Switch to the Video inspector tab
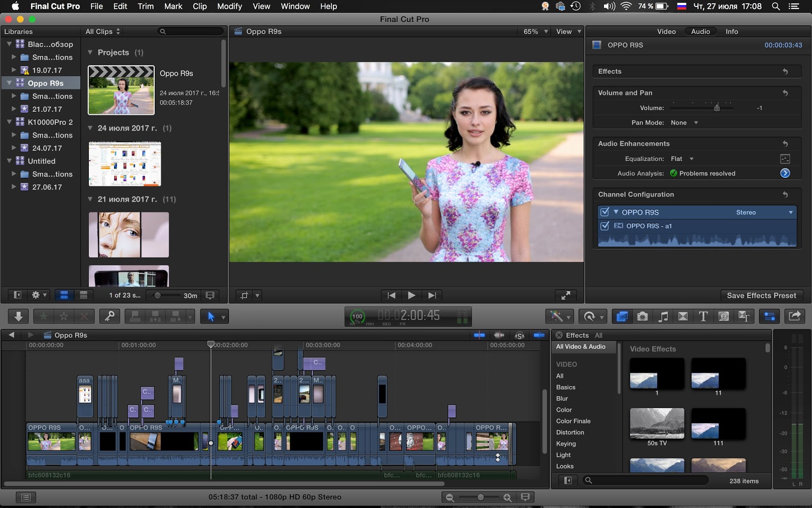 [666, 31]
